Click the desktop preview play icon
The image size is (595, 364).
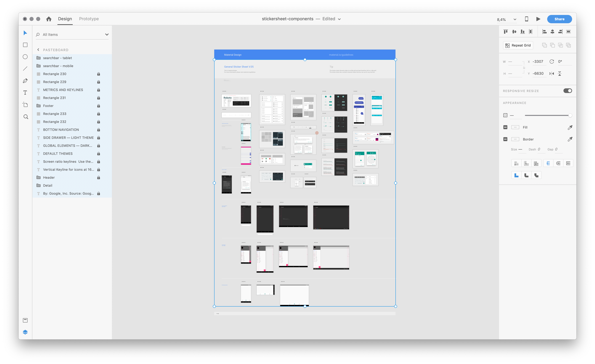click(538, 19)
